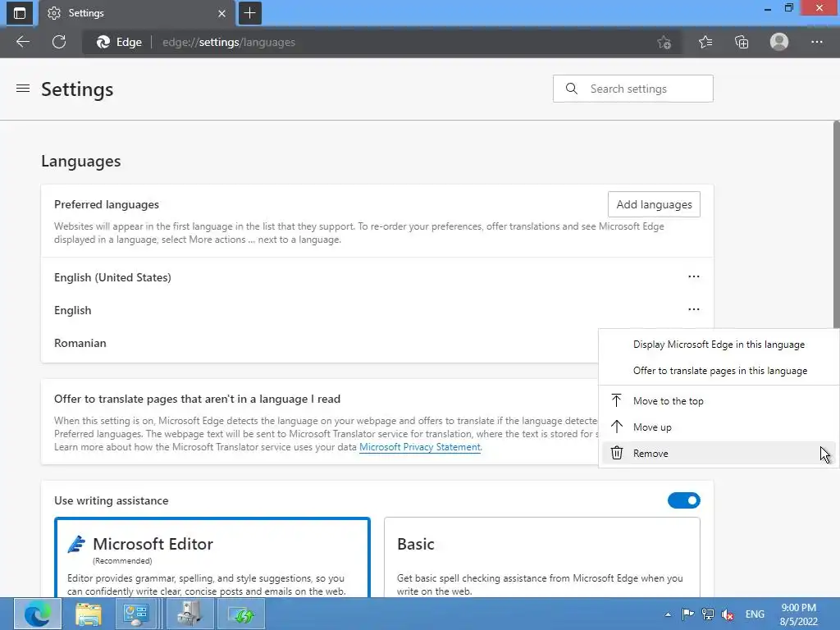Open the Settings hamburger navigation menu
Screen dimensions: 840x630
[23, 89]
